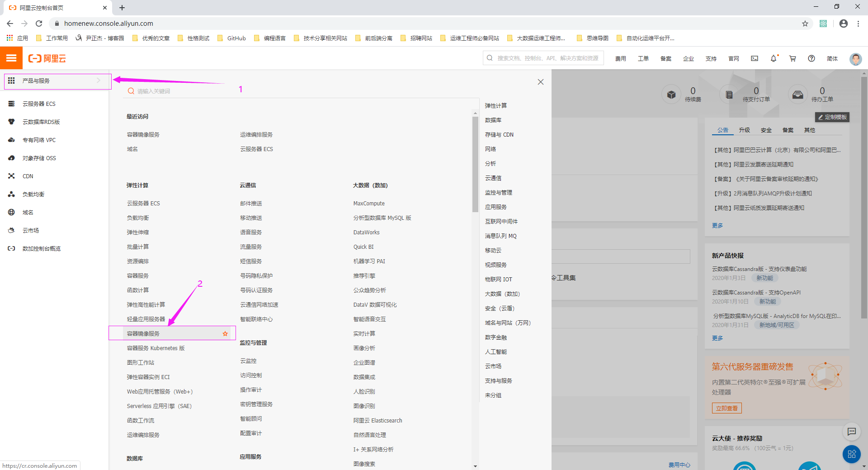Open the 工单 top menu
868x470 pixels.
tap(643, 59)
